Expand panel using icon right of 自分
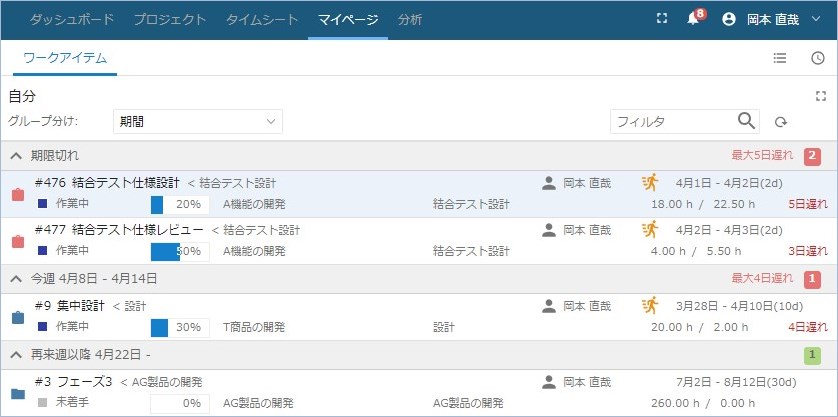 [x=821, y=96]
